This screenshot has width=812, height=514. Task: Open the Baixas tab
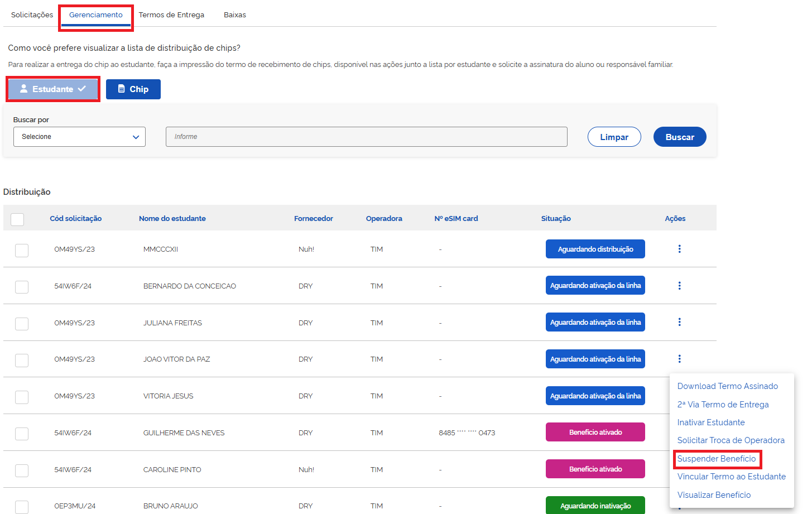(x=235, y=15)
